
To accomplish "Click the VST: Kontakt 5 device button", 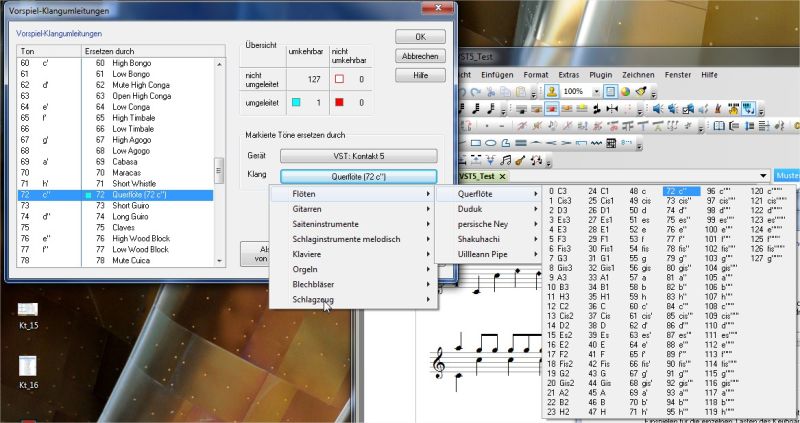I will click(x=358, y=155).
